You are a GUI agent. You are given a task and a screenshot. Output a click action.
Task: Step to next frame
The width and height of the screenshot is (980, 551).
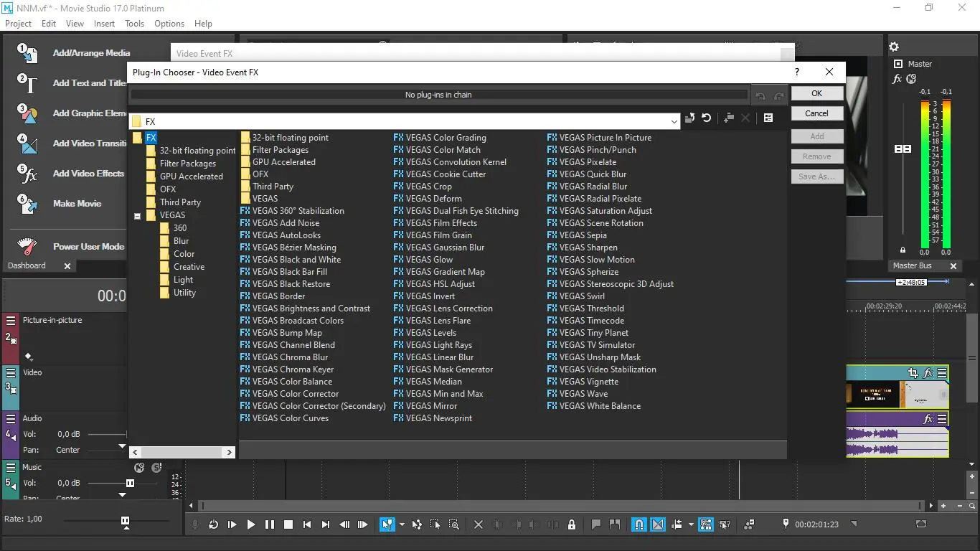coord(362,524)
